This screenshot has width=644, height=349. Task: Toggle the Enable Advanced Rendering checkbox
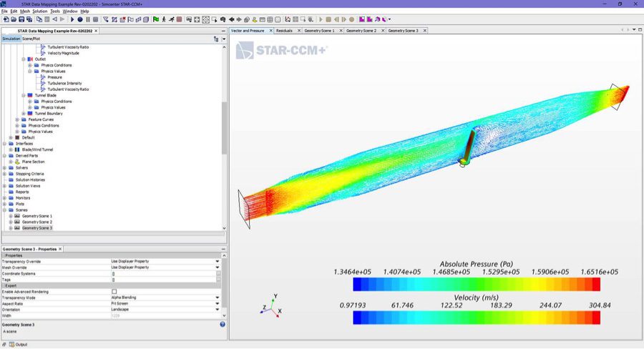(x=114, y=292)
